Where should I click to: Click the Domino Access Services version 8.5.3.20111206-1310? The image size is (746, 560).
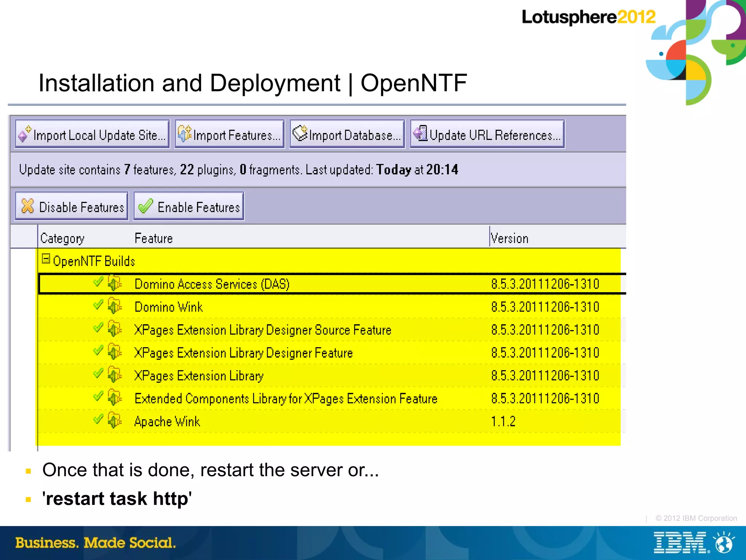(545, 284)
